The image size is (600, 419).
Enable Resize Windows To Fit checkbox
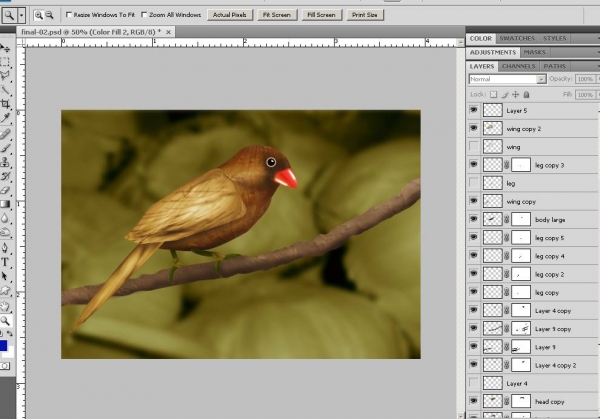pyautogui.click(x=69, y=15)
